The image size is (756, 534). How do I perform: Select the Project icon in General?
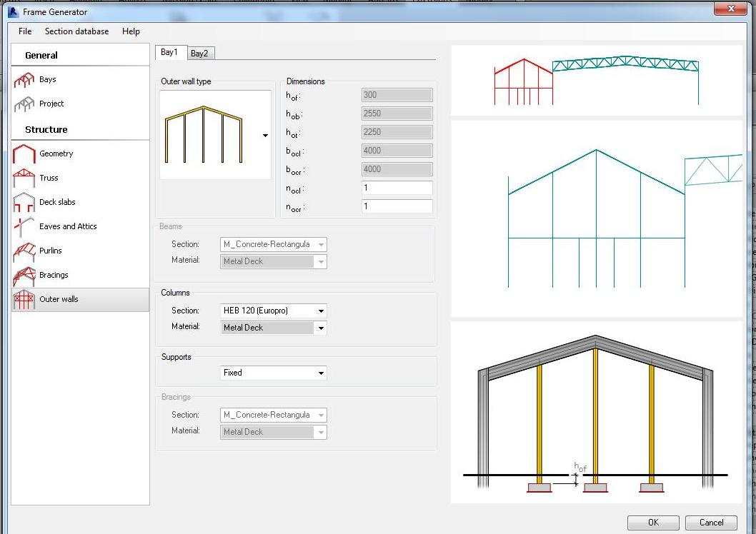24,104
